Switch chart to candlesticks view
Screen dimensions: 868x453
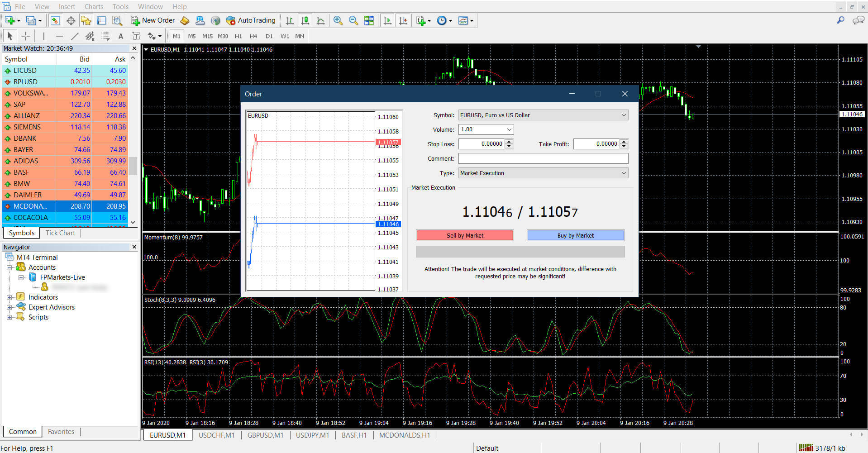click(305, 20)
